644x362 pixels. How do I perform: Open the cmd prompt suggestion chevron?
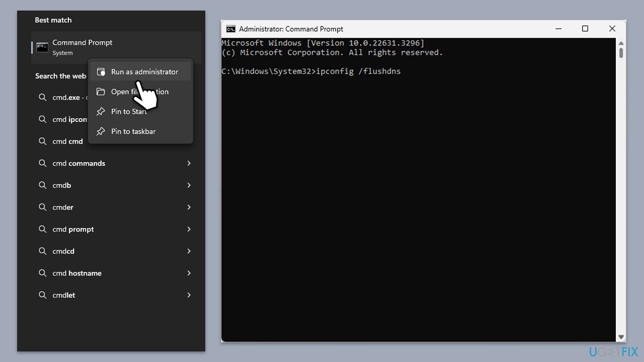click(x=189, y=229)
